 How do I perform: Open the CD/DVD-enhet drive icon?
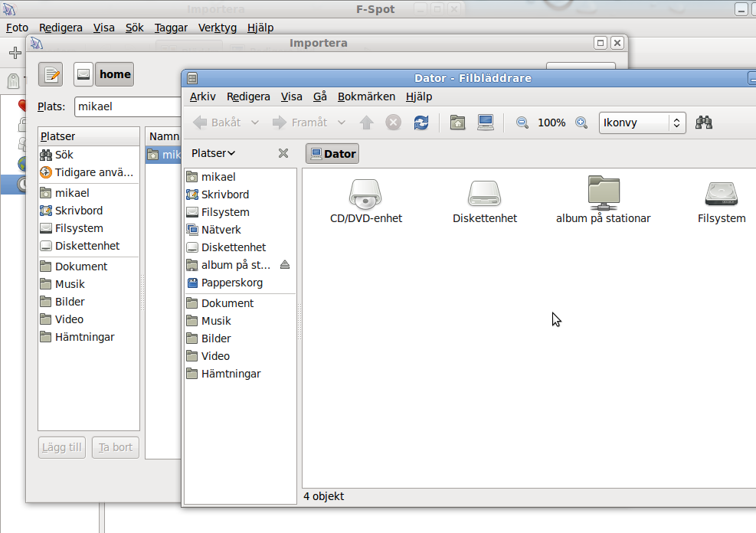point(365,195)
